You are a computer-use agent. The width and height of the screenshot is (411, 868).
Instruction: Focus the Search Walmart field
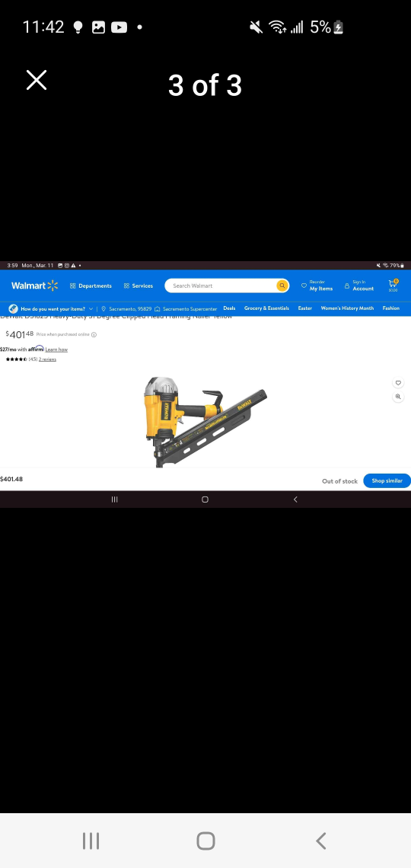click(x=221, y=286)
